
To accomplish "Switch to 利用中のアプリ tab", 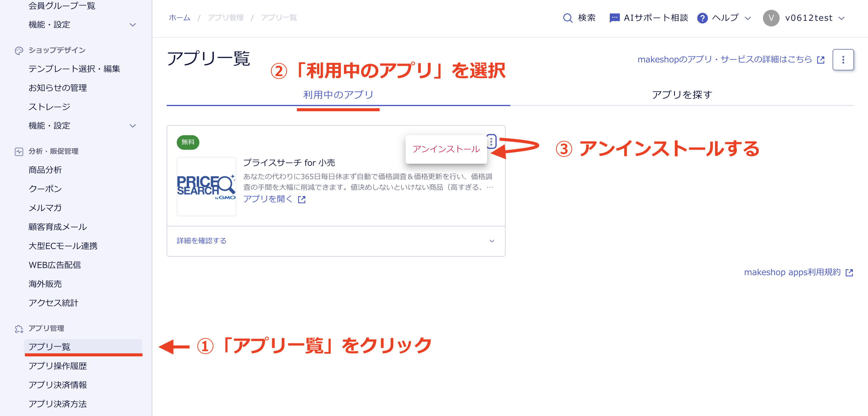I will click(x=338, y=95).
